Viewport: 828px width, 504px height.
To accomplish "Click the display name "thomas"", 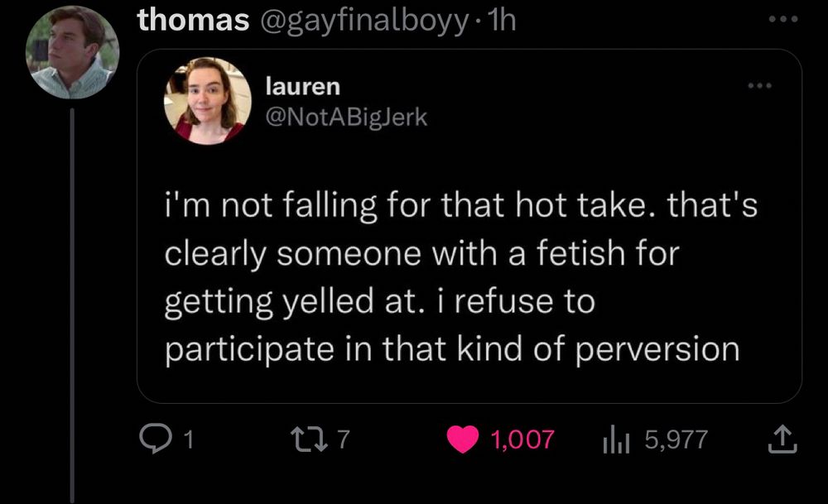I will 193,20.
